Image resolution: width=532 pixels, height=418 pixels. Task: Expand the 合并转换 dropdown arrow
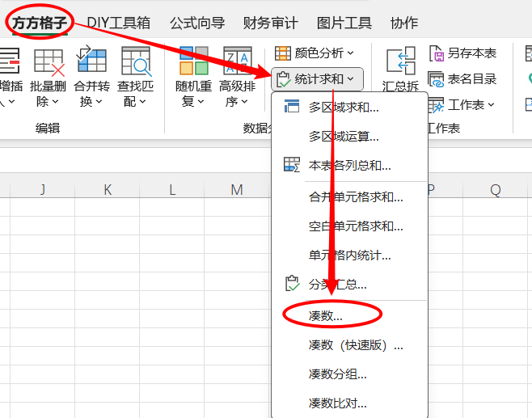coord(99,101)
